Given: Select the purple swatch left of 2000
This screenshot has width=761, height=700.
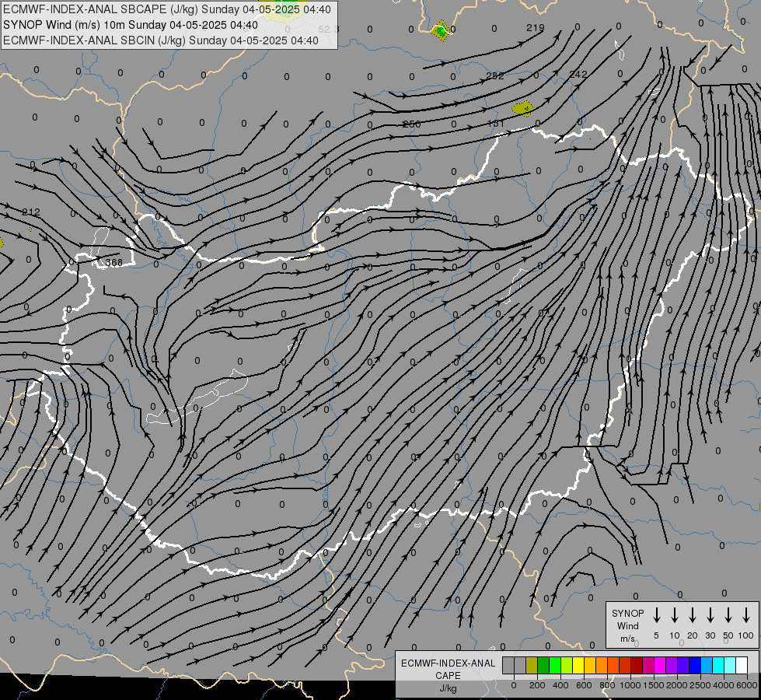Looking at the screenshot, I should [x=671, y=665].
